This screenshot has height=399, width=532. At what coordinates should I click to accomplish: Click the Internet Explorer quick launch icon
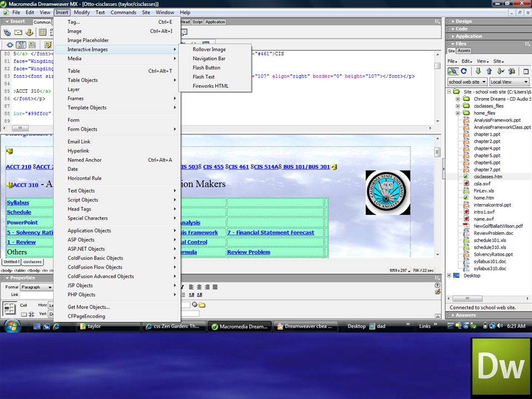[x=56, y=326]
